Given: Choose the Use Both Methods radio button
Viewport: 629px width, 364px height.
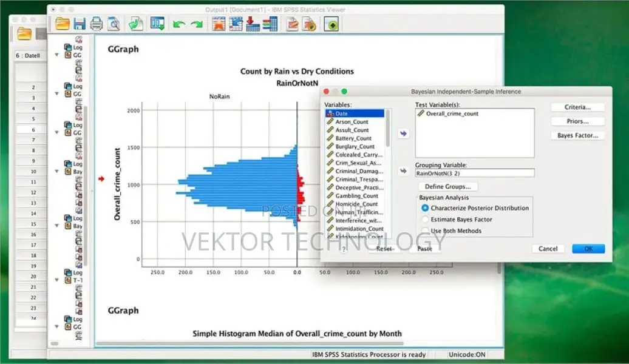Looking at the screenshot, I should [425, 231].
